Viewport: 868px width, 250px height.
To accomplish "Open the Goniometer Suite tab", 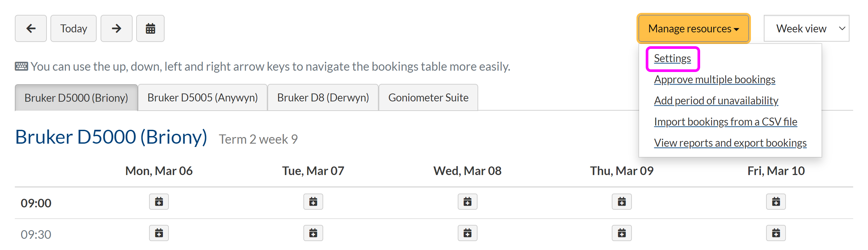I will (x=428, y=98).
